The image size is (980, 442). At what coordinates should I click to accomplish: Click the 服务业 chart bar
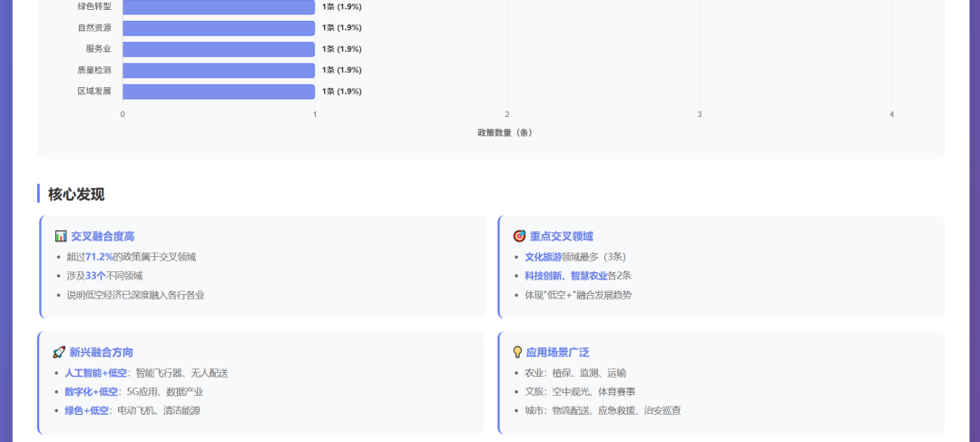click(219, 49)
